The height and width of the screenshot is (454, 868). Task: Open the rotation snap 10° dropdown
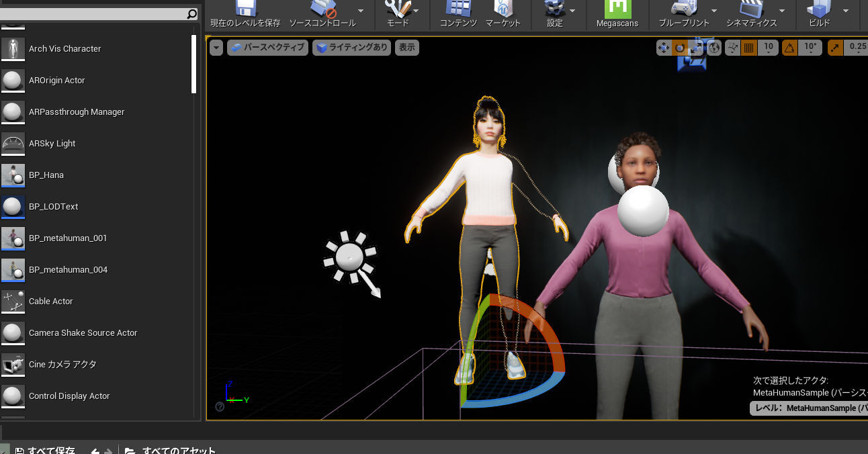click(810, 48)
